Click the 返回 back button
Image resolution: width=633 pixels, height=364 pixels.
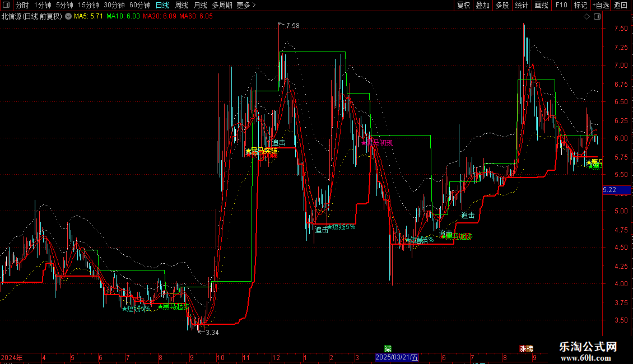(621, 5)
